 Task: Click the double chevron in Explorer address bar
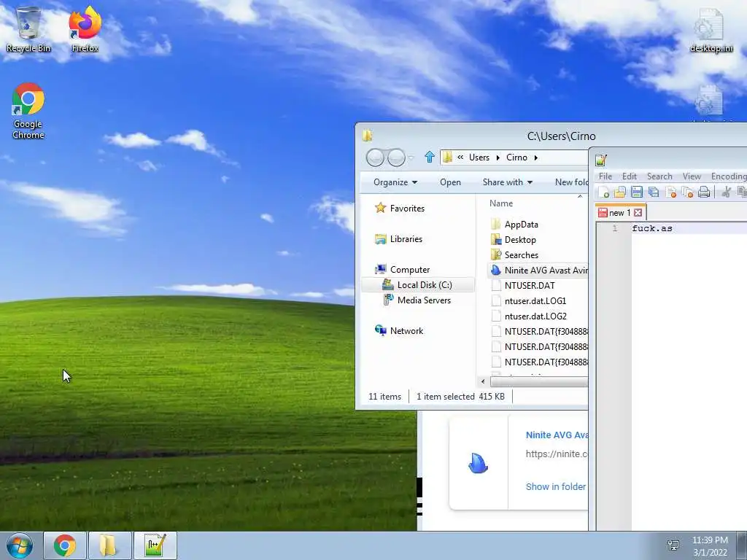pyautogui.click(x=460, y=157)
